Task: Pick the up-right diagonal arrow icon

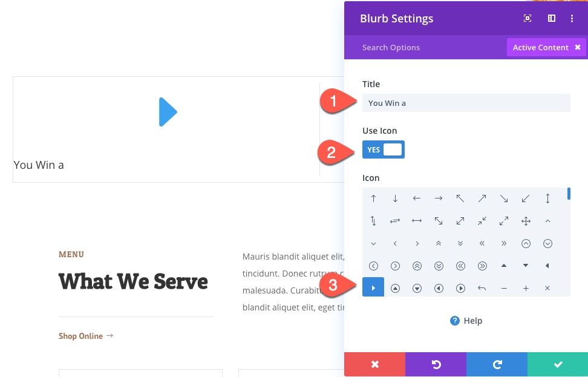Action: tap(482, 198)
